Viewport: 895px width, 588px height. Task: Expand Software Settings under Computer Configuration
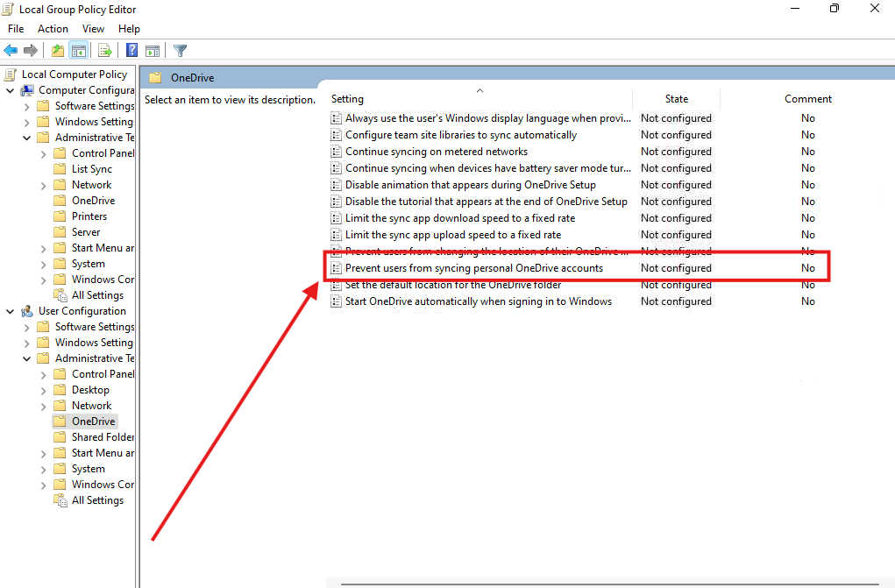point(27,106)
